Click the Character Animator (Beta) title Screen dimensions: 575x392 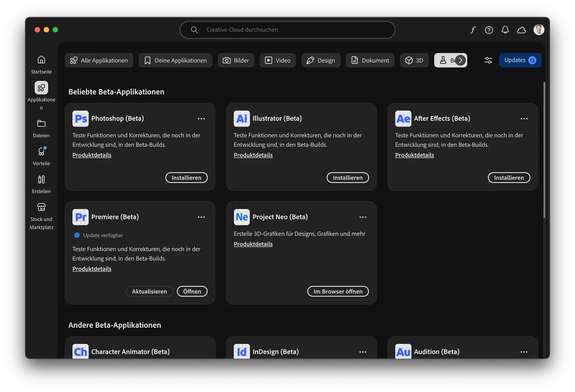click(130, 352)
